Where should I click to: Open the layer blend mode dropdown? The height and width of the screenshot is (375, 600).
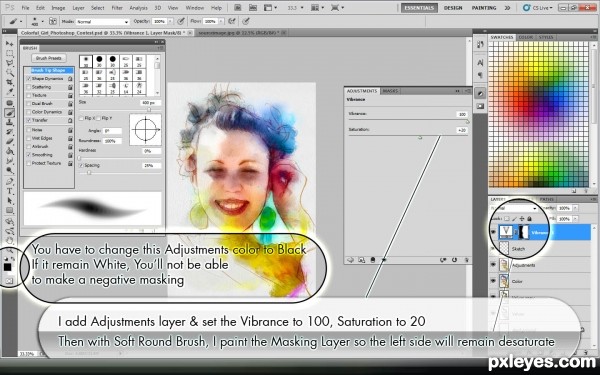[x=515, y=209]
